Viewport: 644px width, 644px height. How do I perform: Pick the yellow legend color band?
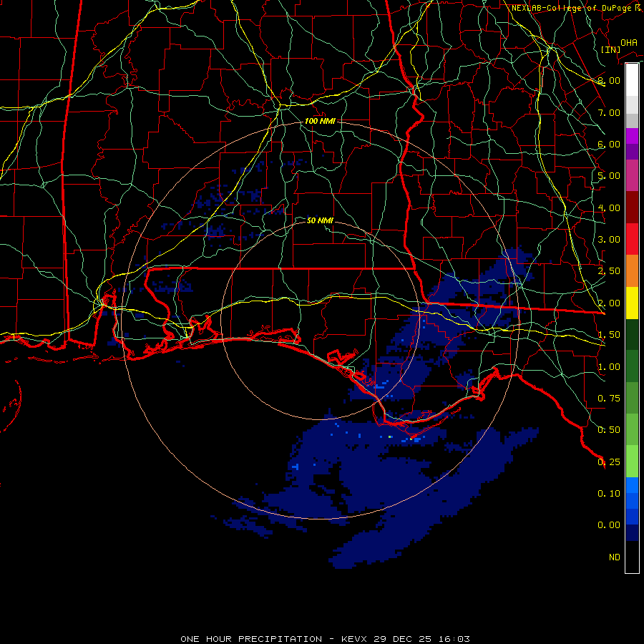[632, 303]
